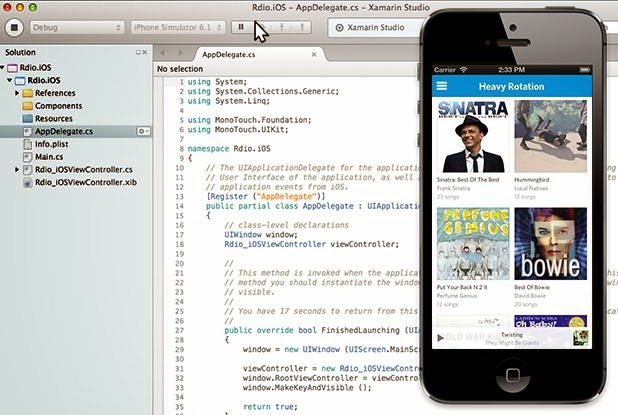The image size is (618, 415).
Task: Stop the running debug session
Action: click(14, 28)
